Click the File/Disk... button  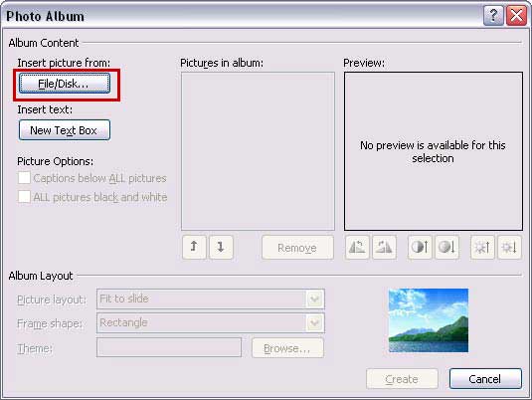pos(65,84)
